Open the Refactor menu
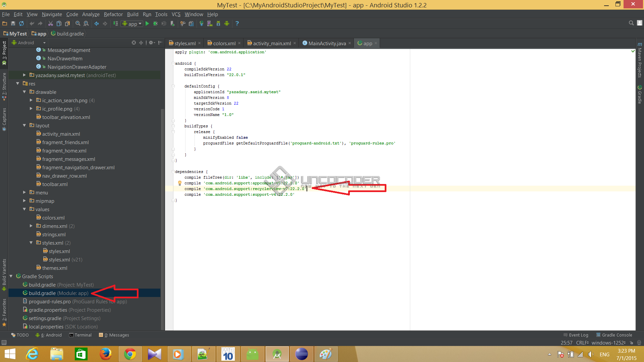This screenshot has width=644, height=362. click(113, 14)
